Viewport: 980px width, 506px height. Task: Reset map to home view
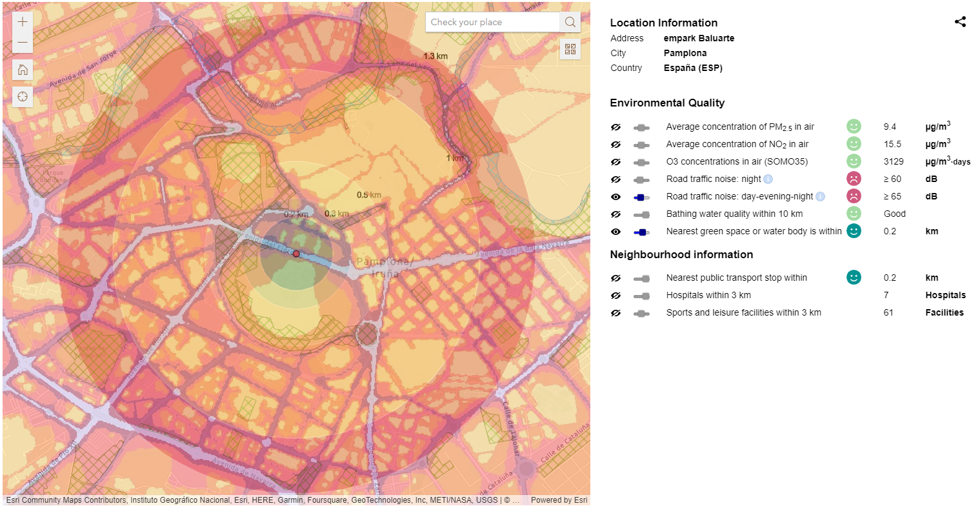(23, 70)
